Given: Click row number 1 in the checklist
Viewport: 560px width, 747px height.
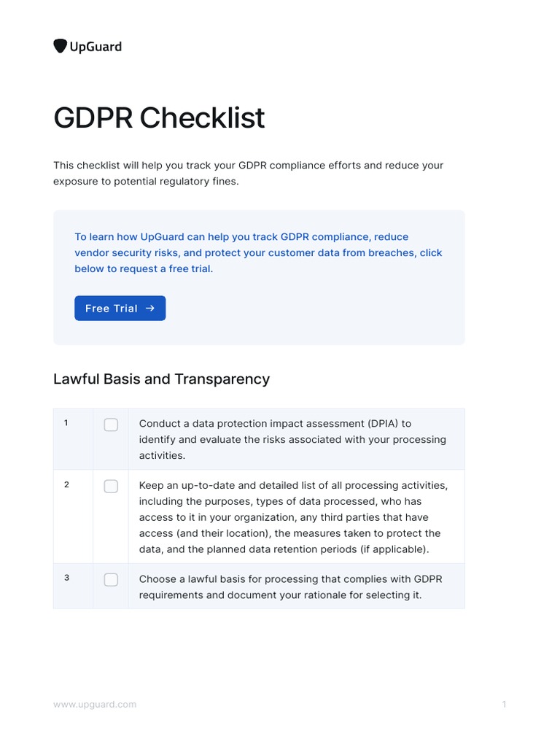Looking at the screenshot, I should pyautogui.click(x=66, y=423).
